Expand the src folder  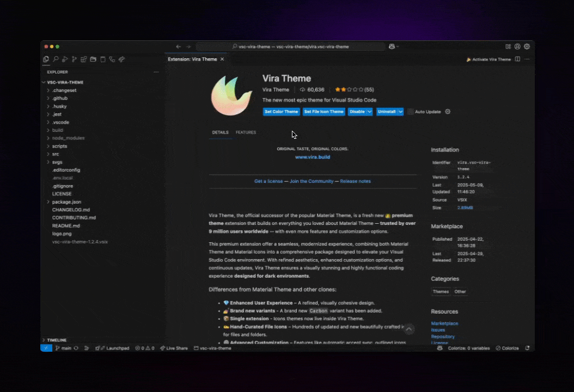(56, 154)
